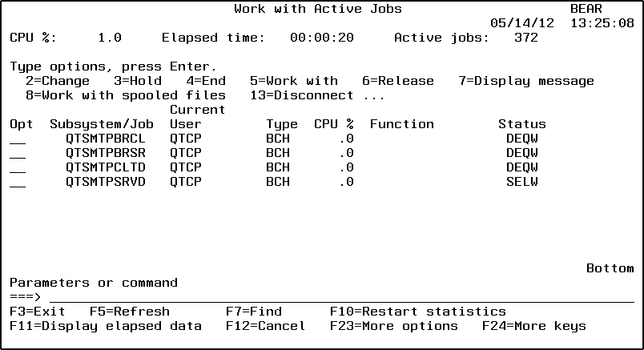Image resolution: width=644 pixels, height=350 pixels.
Task: Click the 5=Work with option text
Action: pyautogui.click(x=294, y=81)
